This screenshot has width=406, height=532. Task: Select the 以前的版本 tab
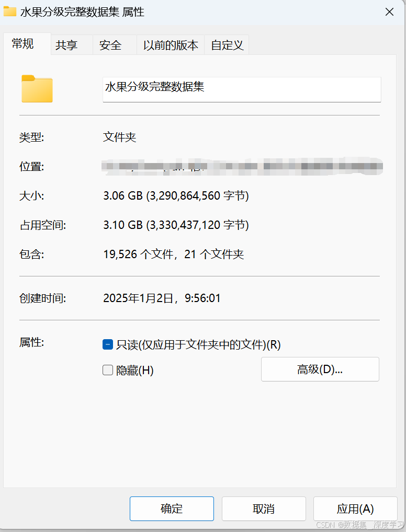point(171,45)
